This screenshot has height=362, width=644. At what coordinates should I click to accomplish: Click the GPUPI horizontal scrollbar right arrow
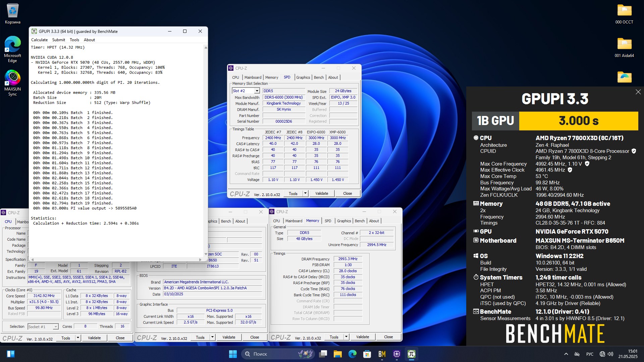point(200,260)
